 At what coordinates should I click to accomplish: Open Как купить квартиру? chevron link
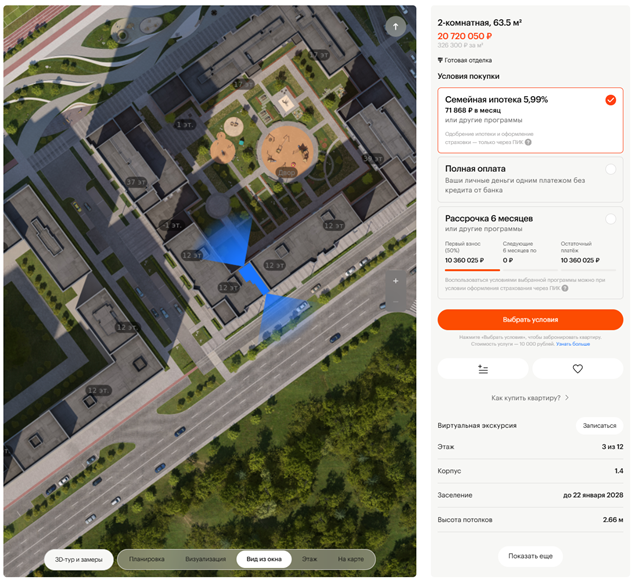(x=530, y=398)
